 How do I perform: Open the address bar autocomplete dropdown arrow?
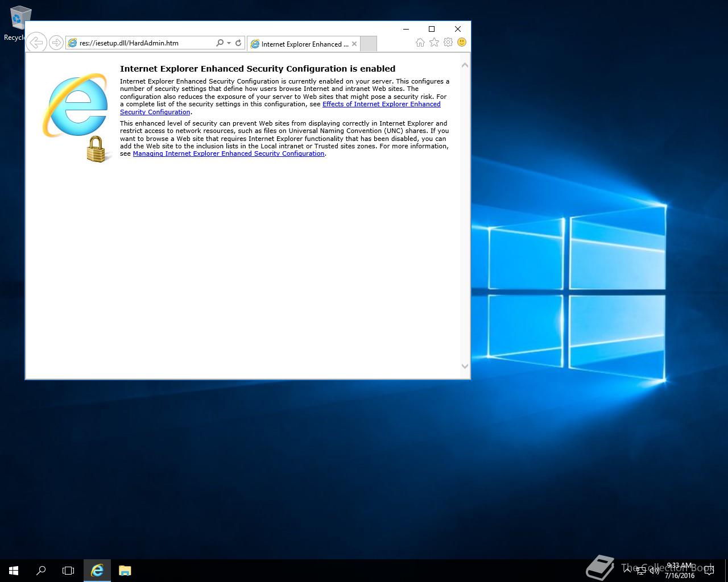(x=229, y=43)
